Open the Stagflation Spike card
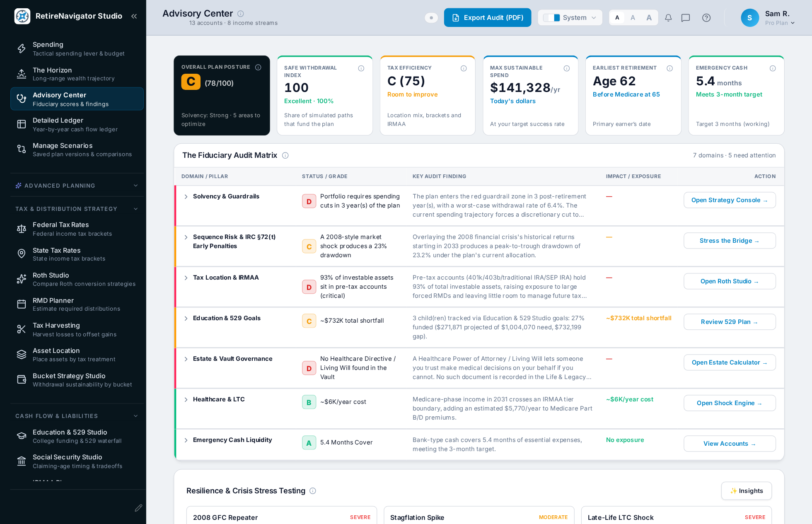 [479, 515]
